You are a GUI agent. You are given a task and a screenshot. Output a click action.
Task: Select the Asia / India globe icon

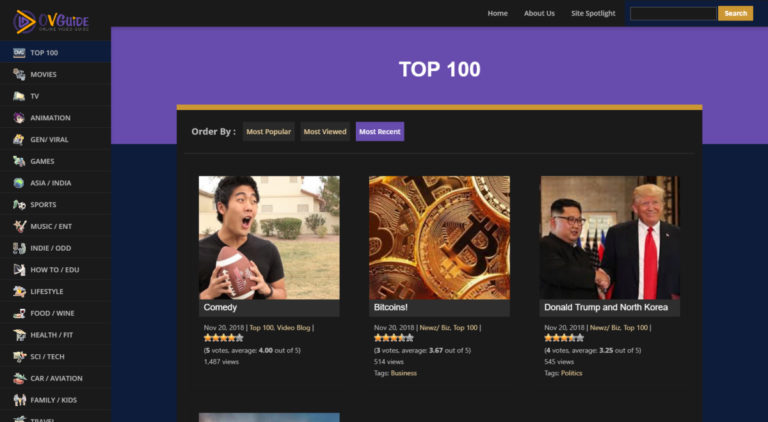coord(19,183)
